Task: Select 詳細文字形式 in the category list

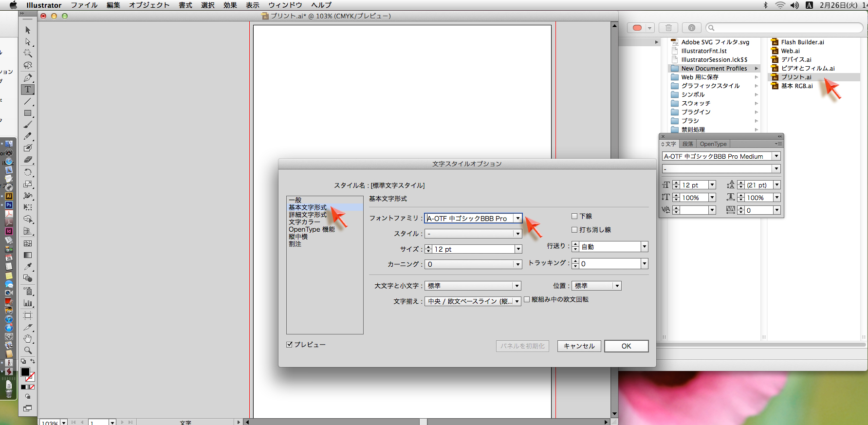Action: [x=308, y=215]
